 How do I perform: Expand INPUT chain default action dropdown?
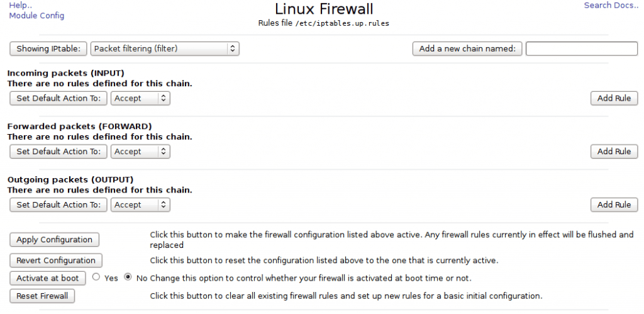pyautogui.click(x=140, y=98)
